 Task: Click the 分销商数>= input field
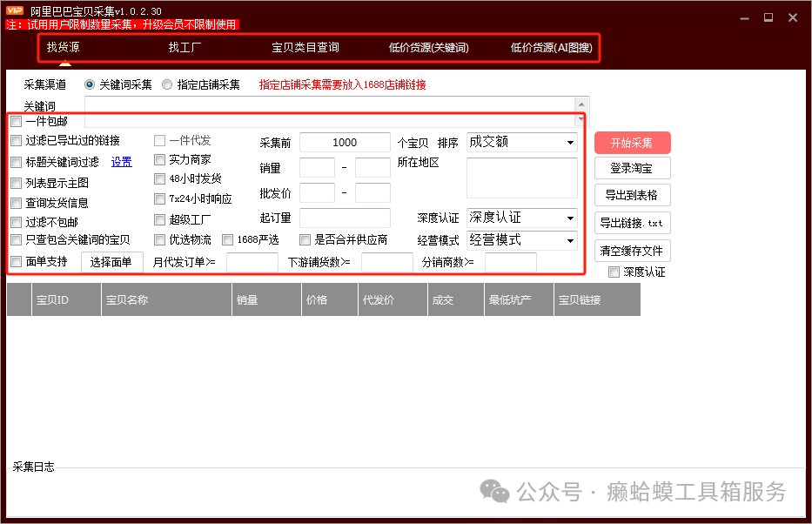[x=511, y=263]
